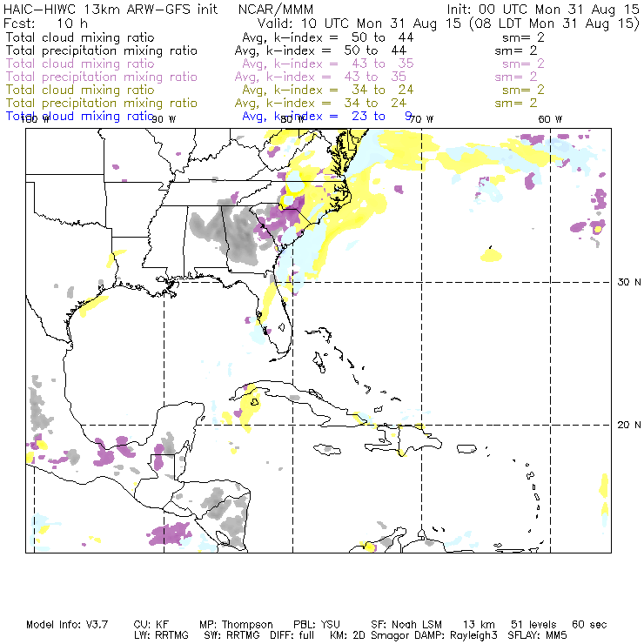Image resolution: width=644 pixels, height=644 pixels.
Task: Click the "DIFF: full" footer text
Action: (292, 635)
